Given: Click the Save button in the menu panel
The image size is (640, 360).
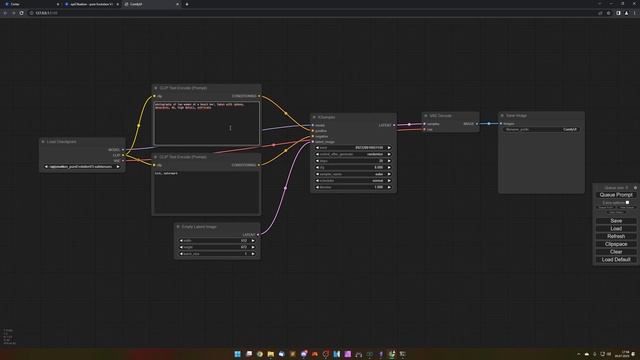Looking at the screenshot, I should [x=616, y=221].
